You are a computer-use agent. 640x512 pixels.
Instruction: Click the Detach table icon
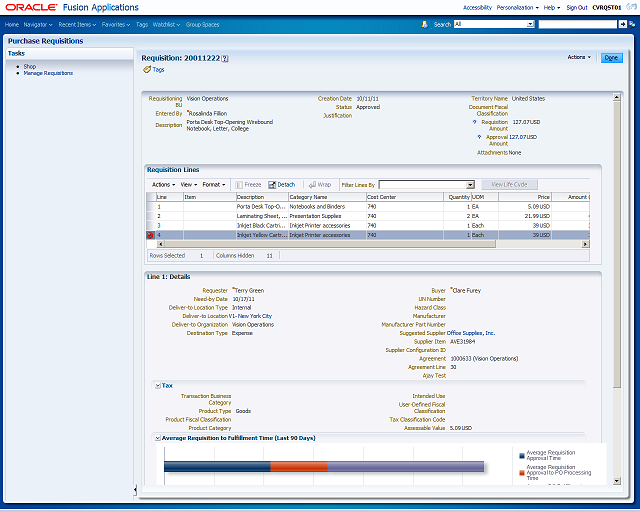272,185
